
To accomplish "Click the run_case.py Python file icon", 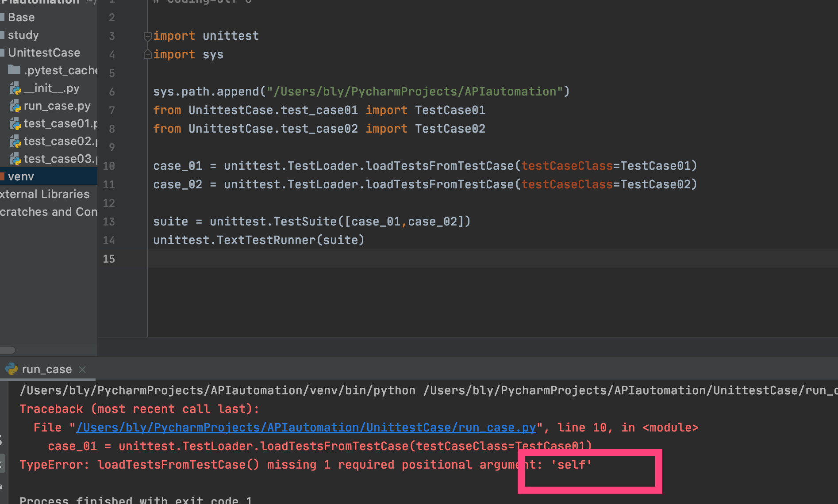I will pyautogui.click(x=15, y=106).
